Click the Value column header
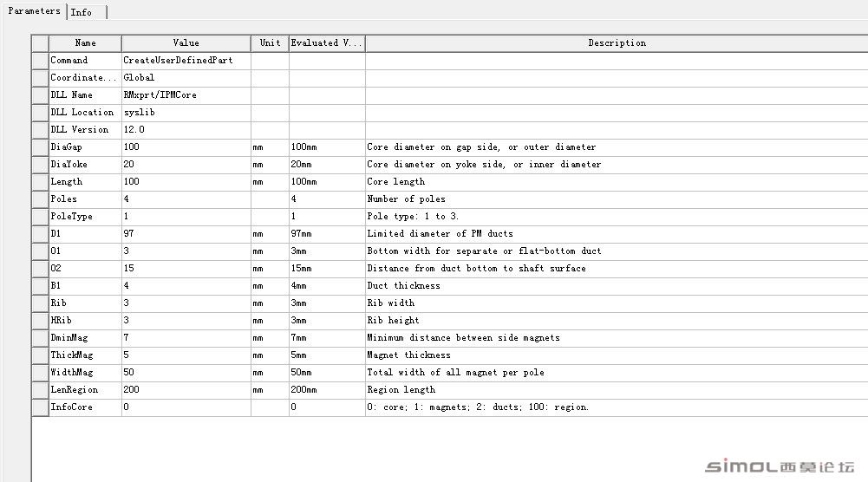Image resolution: width=868 pixels, height=482 pixels. pos(186,43)
